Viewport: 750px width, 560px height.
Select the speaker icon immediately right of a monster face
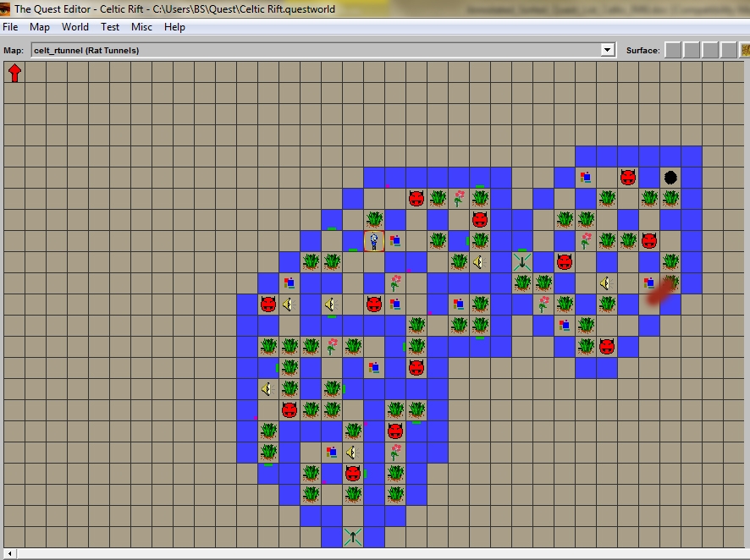click(288, 305)
